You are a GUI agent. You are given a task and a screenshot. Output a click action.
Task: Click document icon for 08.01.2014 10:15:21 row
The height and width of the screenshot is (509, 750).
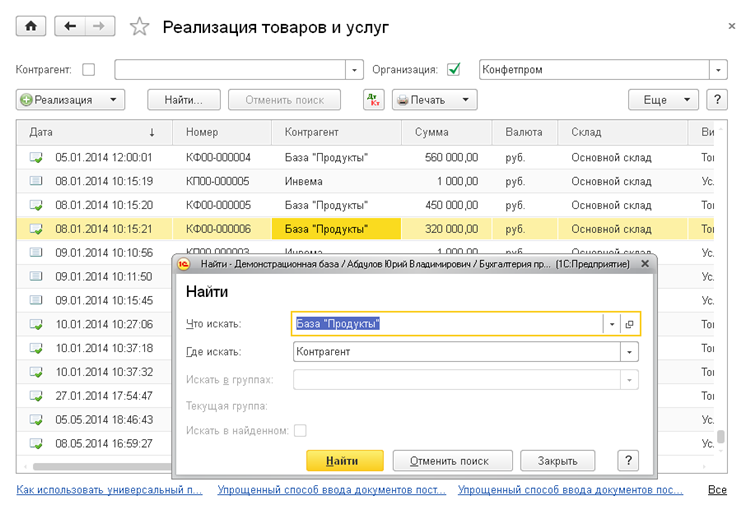coord(36,229)
